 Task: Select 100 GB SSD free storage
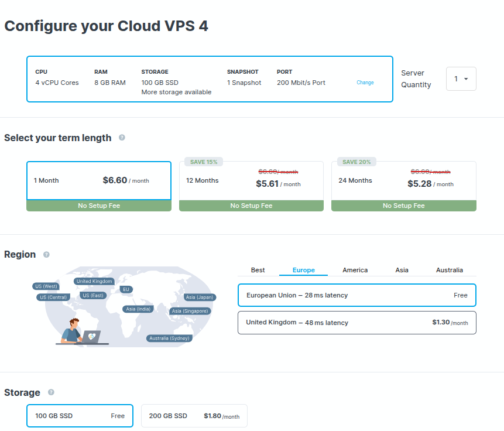(80, 416)
